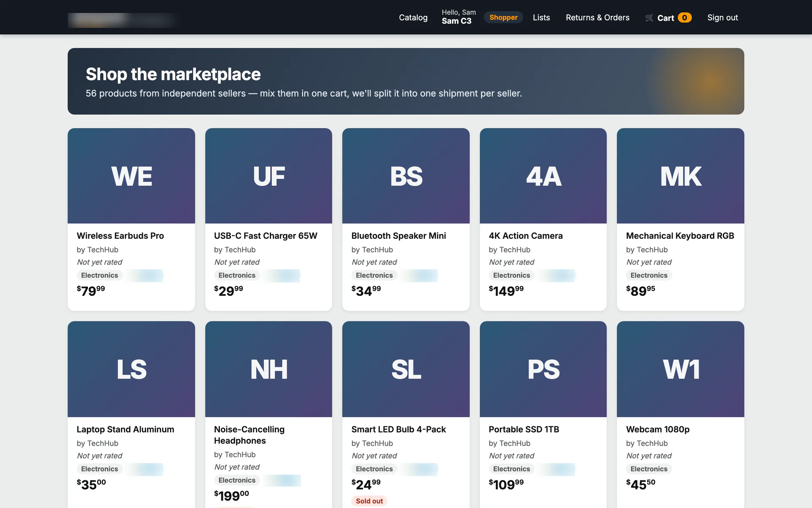
Task: Click the $149.99 price on 4K Action Camera
Action: click(x=506, y=290)
